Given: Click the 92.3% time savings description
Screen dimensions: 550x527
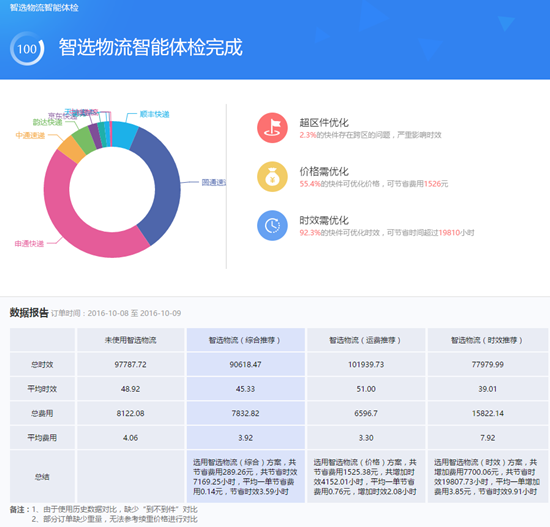Looking at the screenshot, I should [387, 233].
